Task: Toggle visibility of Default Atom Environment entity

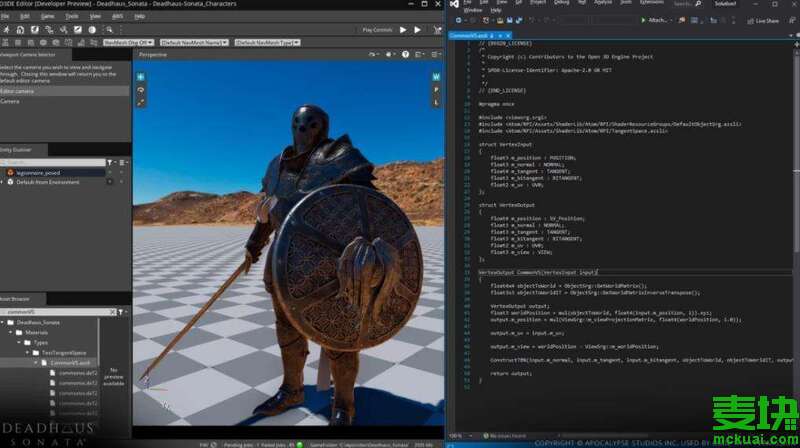Action: pos(109,182)
